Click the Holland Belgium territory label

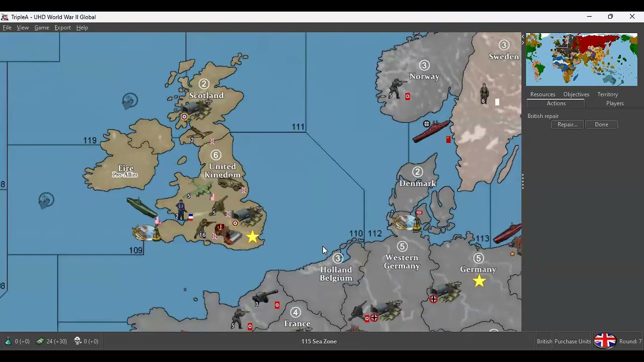[x=336, y=274]
